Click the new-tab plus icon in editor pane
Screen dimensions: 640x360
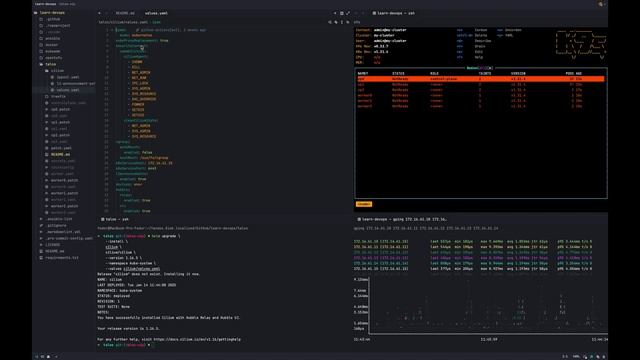tap(335, 13)
